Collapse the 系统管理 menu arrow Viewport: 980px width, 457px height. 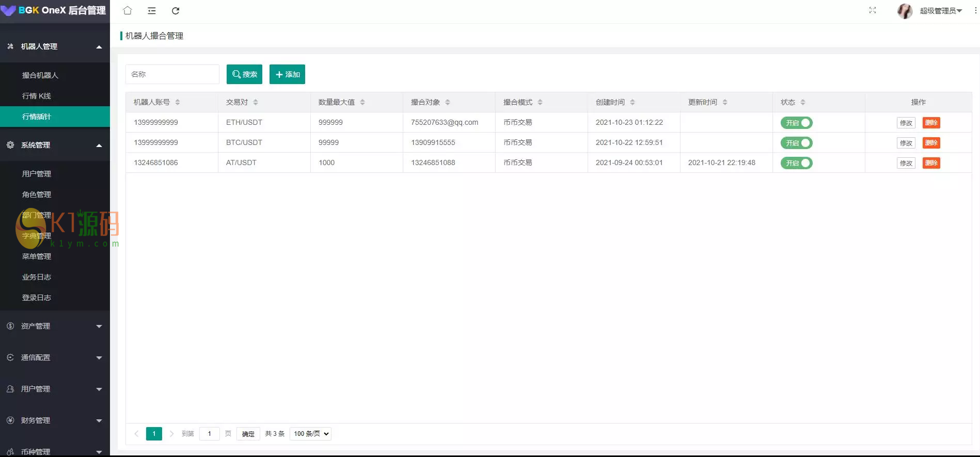point(99,145)
